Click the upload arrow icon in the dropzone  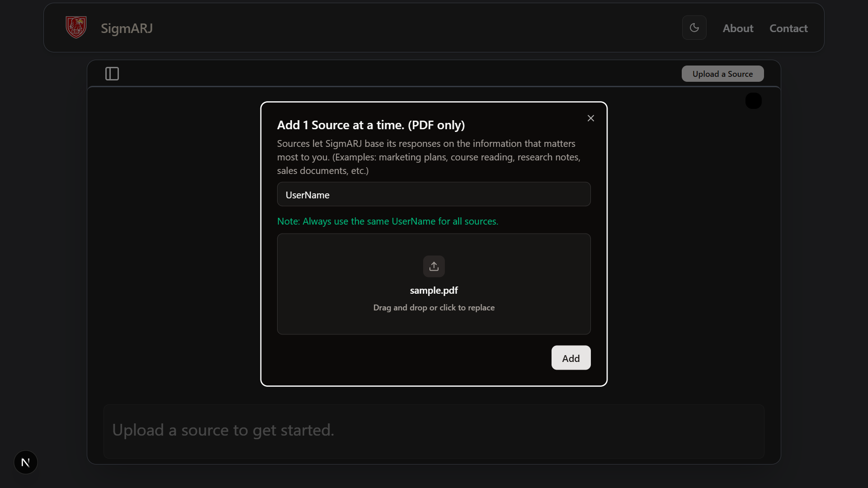click(x=434, y=266)
